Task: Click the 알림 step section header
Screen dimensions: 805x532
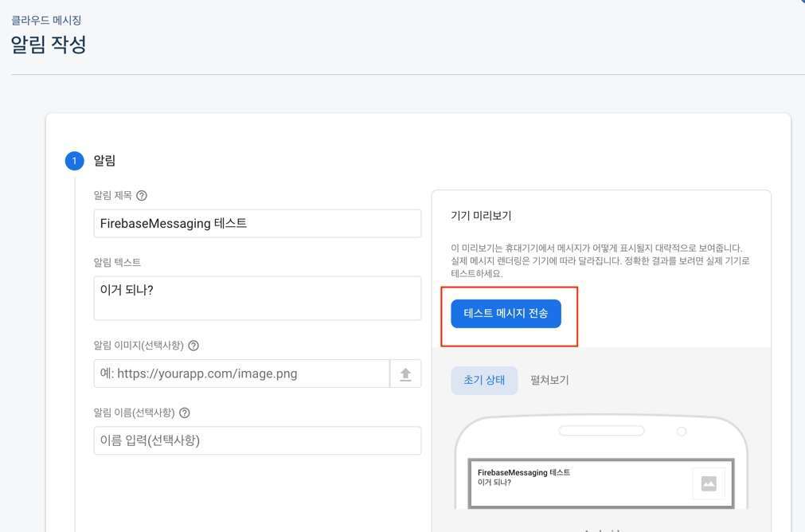Action: point(104,162)
